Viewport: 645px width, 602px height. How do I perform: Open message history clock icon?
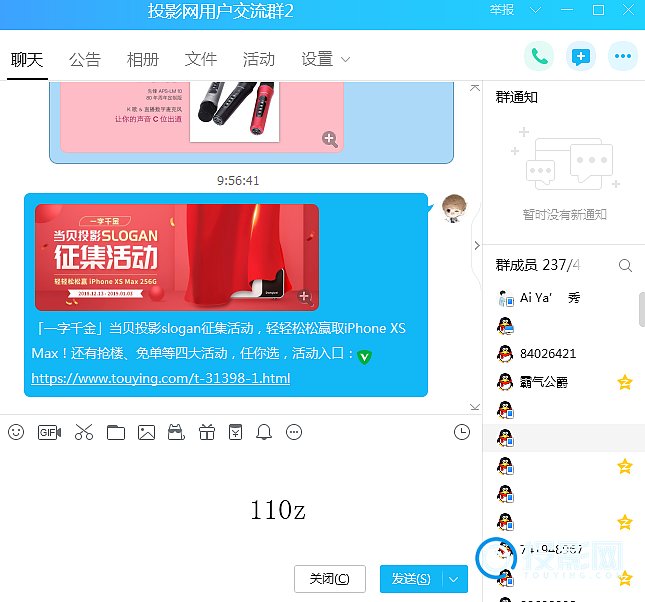[462, 432]
